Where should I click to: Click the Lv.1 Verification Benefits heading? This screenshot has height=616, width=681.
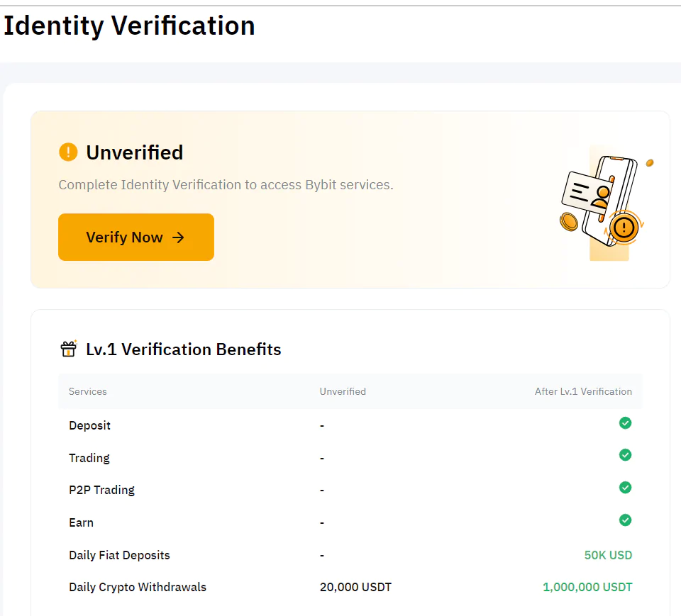click(183, 349)
